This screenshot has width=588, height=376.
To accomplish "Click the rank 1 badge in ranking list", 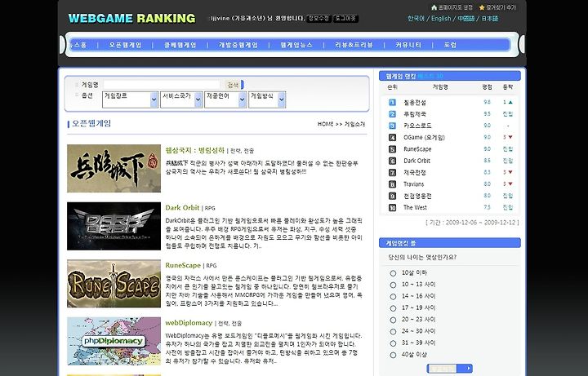I will click(x=392, y=102).
